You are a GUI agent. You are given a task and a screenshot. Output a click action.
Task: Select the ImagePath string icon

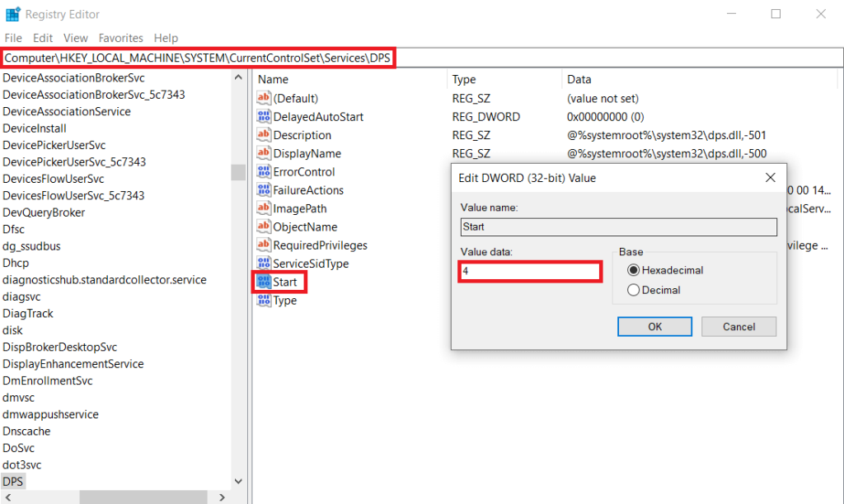click(263, 208)
